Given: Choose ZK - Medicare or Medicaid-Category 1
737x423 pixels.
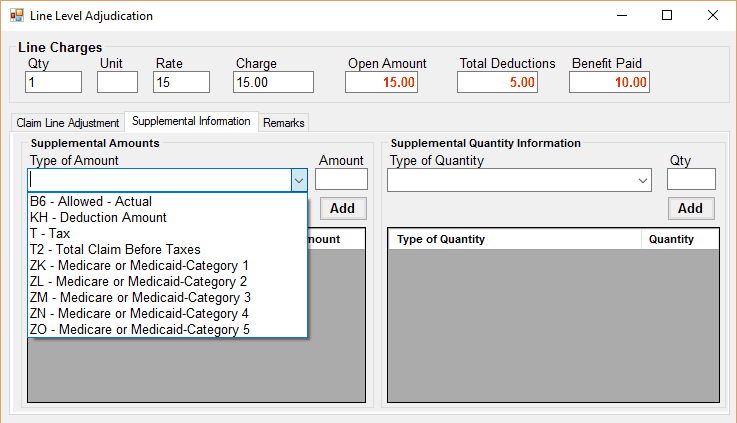Looking at the screenshot, I should (139, 265).
